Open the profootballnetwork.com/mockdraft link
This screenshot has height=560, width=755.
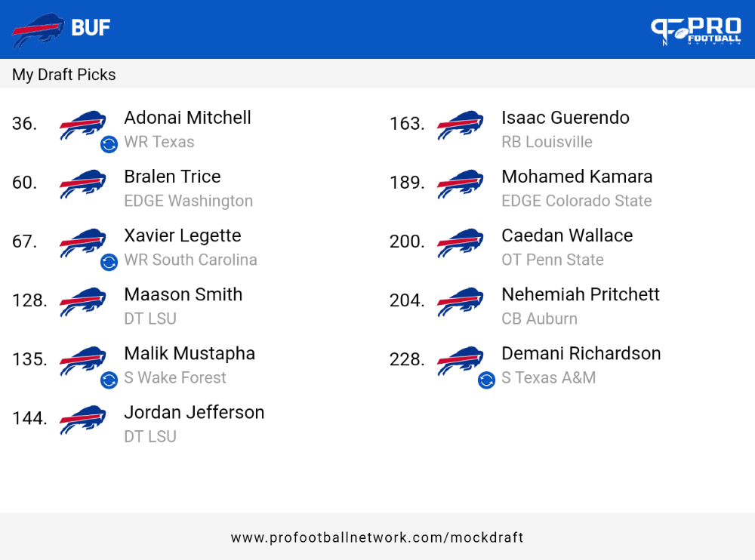tap(377, 537)
